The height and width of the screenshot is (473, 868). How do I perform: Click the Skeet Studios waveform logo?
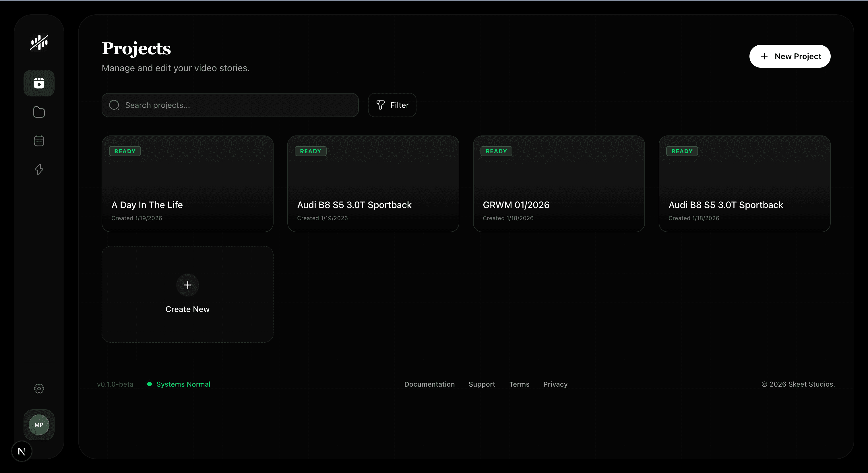(x=39, y=42)
